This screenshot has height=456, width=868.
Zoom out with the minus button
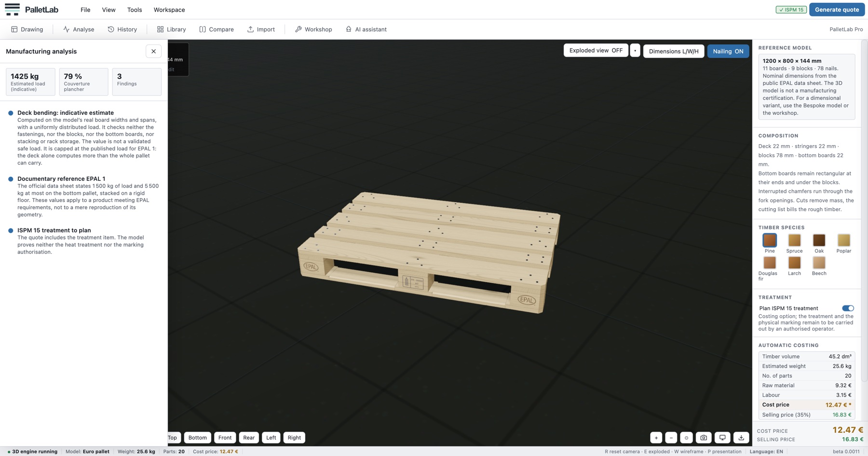point(671,438)
